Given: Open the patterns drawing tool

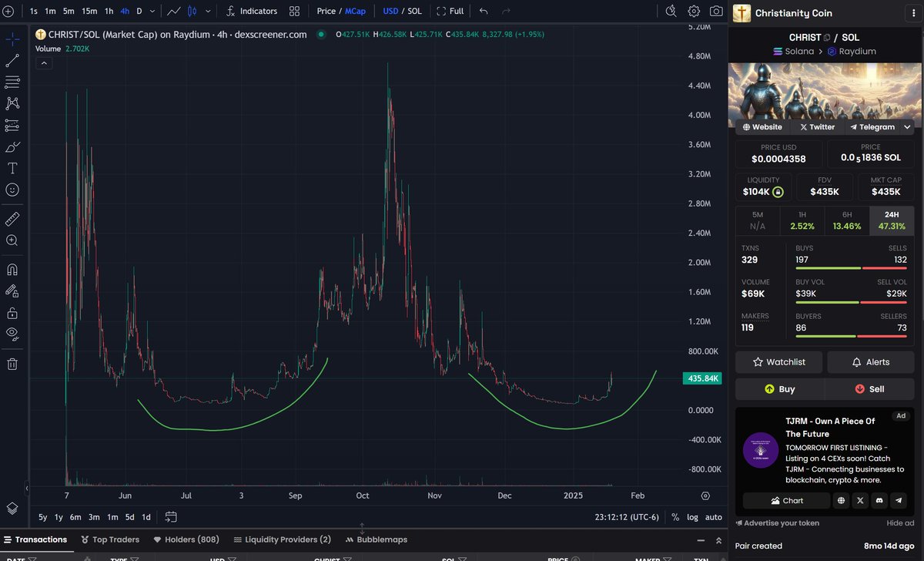Looking at the screenshot, I should click(12, 103).
